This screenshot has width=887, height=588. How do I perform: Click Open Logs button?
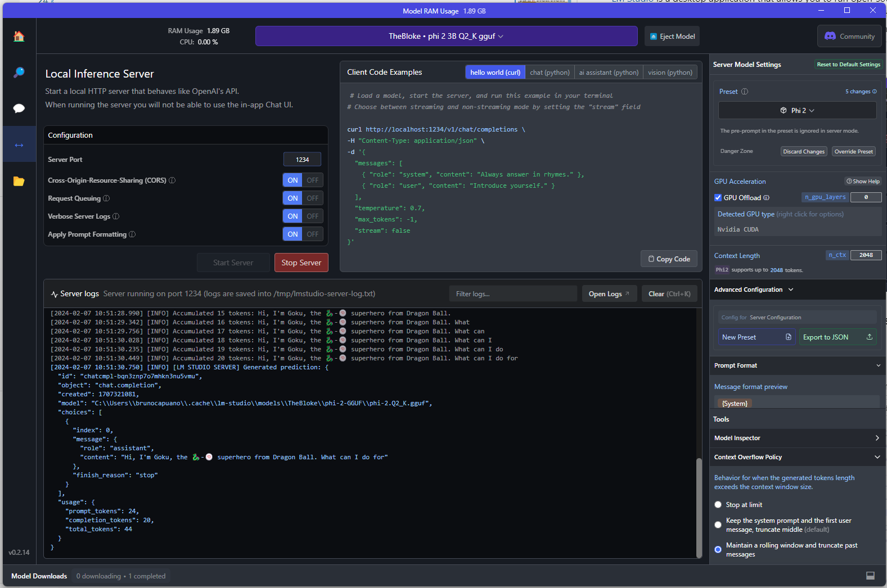pos(609,294)
